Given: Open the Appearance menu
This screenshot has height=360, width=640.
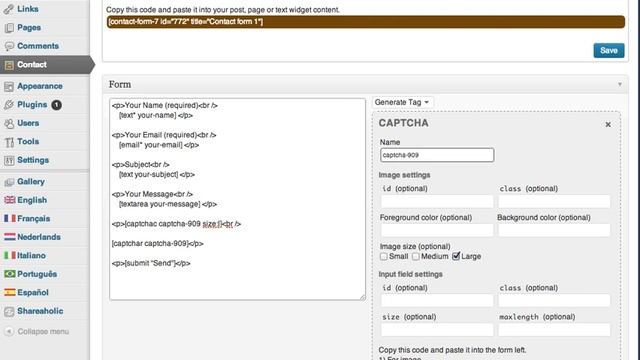Looking at the screenshot, I should tap(40, 86).
